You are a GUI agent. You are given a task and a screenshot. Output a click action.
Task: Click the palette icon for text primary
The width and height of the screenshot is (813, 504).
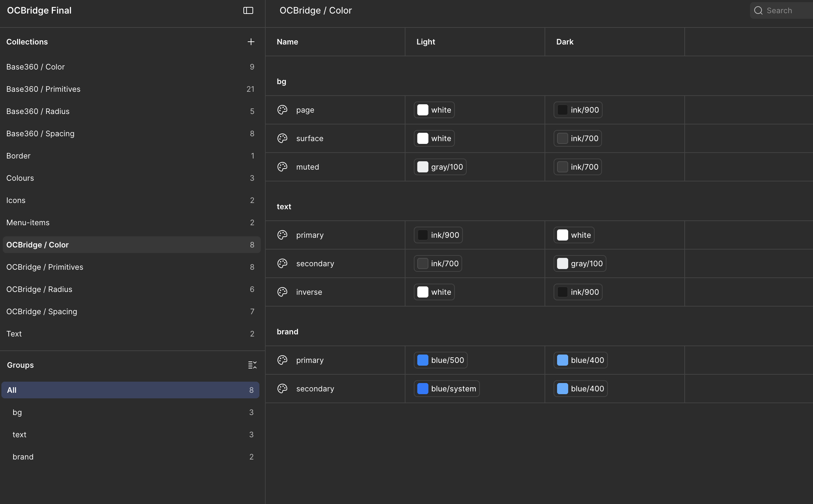[282, 235]
